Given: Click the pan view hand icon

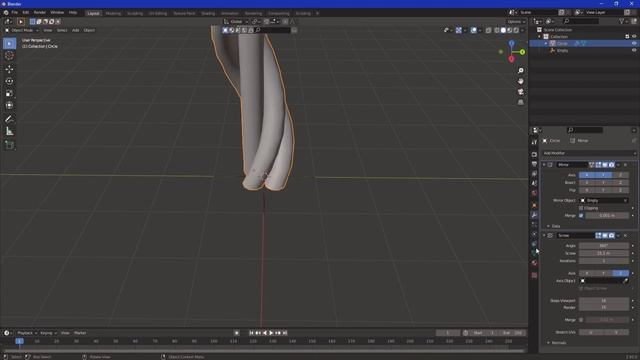Looking at the screenshot, I should click(520, 81).
